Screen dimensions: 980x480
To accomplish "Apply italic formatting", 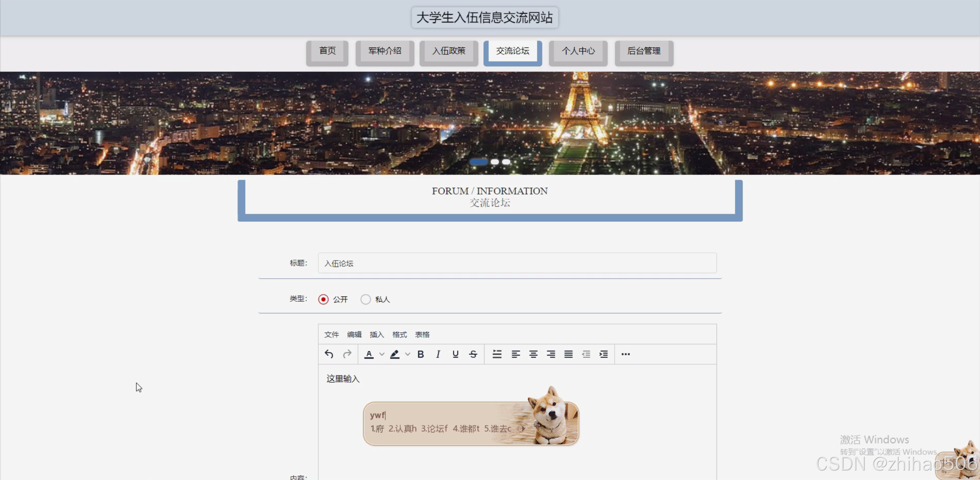I will [438, 354].
